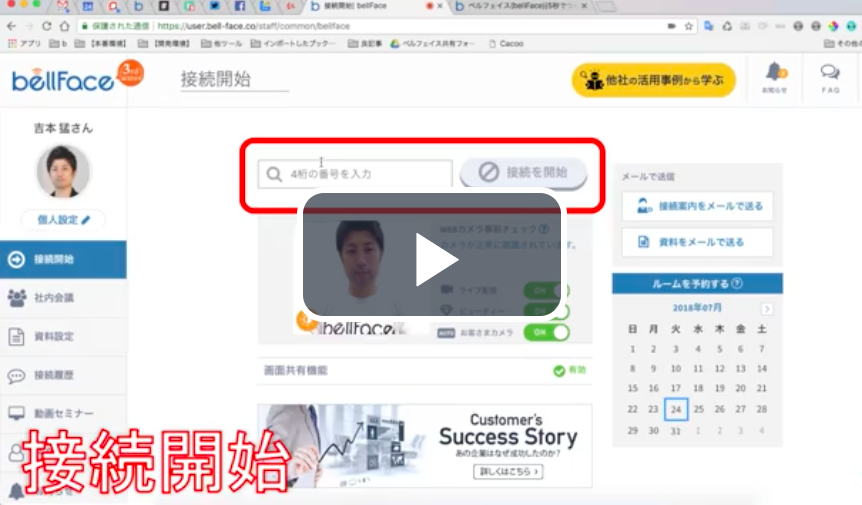Select 接続開始 in the sidebar
862x505 pixels.
pyautogui.click(x=63, y=259)
